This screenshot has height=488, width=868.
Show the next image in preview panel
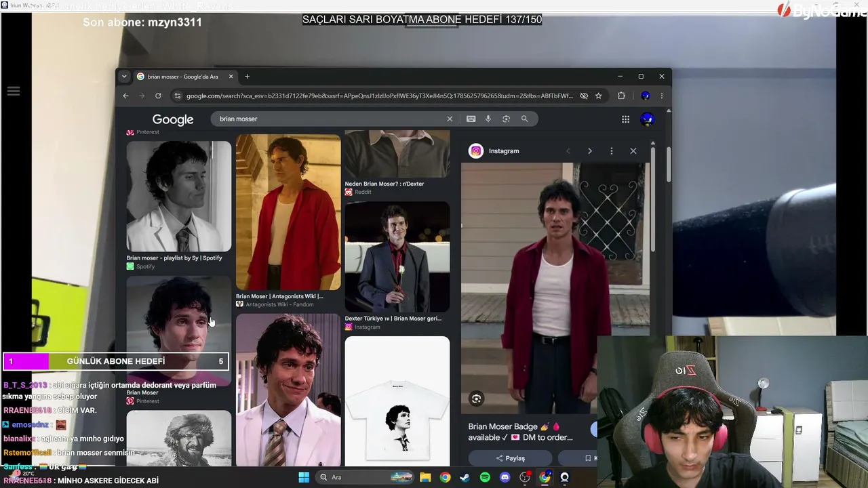point(590,151)
